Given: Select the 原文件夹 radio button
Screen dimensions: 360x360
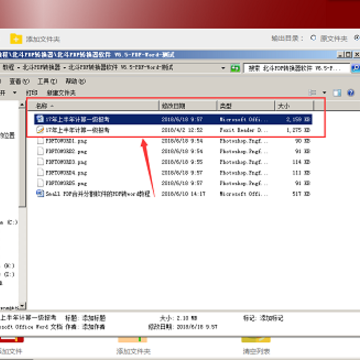Looking at the screenshot, I should (313, 38).
